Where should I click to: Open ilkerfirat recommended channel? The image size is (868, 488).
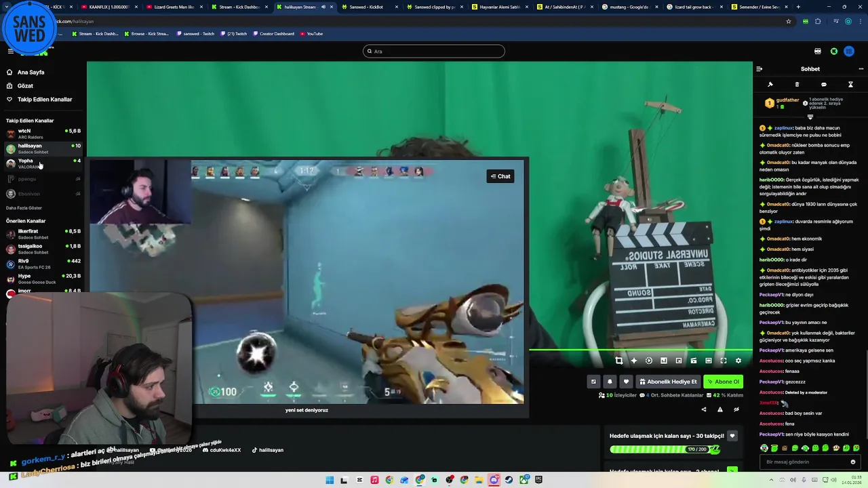coord(43,234)
